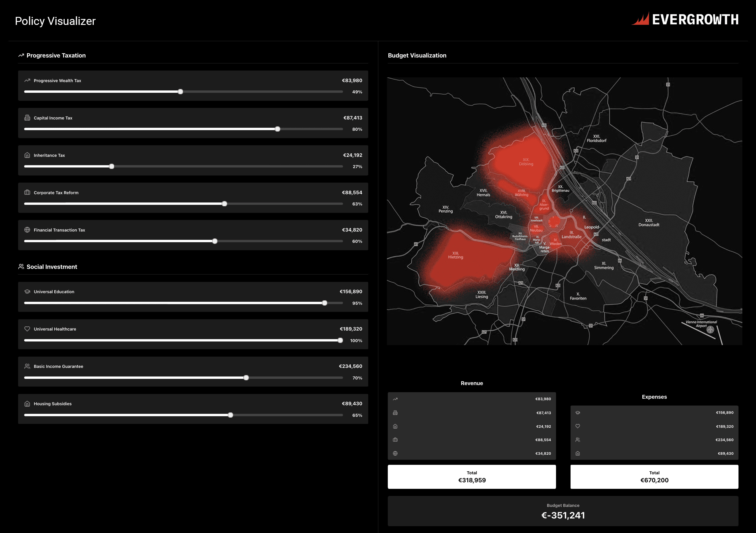Click the Revenue Total box
Screen dimensions: 756x533
(471, 477)
